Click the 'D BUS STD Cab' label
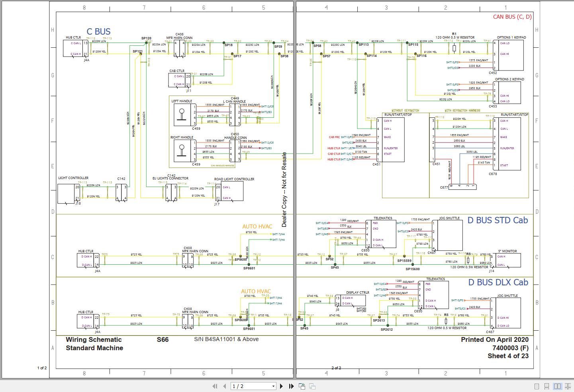Screen dimensions: 574x392 pos(498,220)
